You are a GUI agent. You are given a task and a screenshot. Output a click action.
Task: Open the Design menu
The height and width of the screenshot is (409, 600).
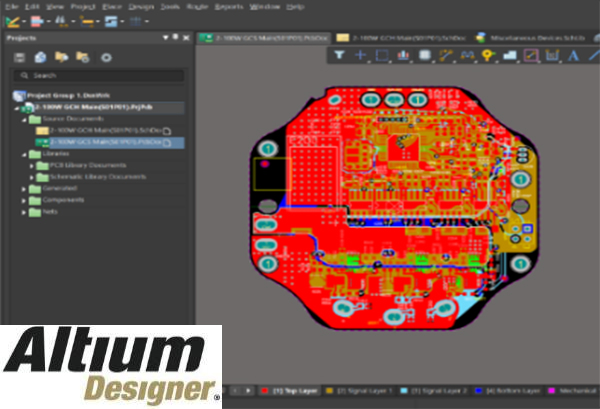pyautogui.click(x=141, y=7)
